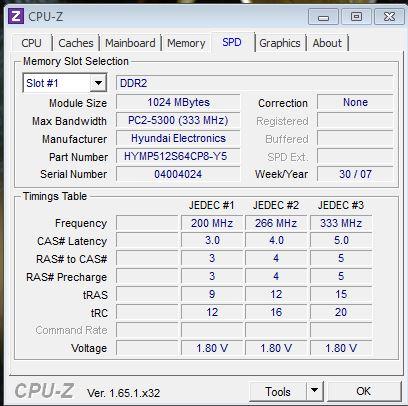Click the PC2-5300 (333 MHz) bandwidth value
The height and width of the screenshot is (406, 408).
[x=178, y=120]
